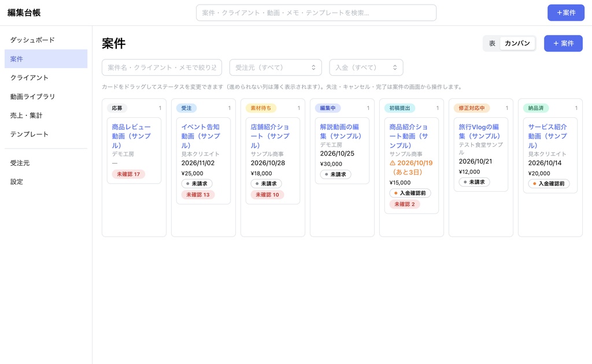
Task: Click 未請求 badge on イベント告知動画 card
Action: click(x=197, y=184)
